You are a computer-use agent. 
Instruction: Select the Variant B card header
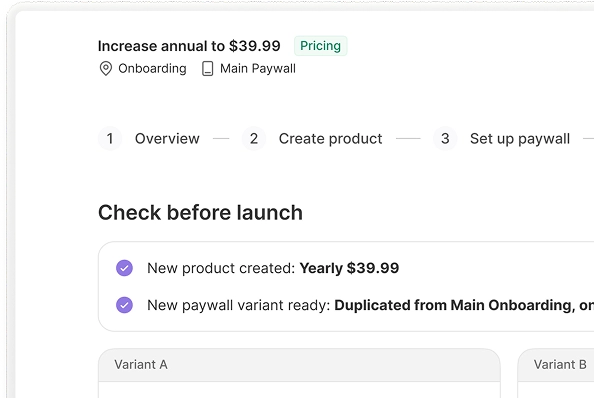coord(556,365)
